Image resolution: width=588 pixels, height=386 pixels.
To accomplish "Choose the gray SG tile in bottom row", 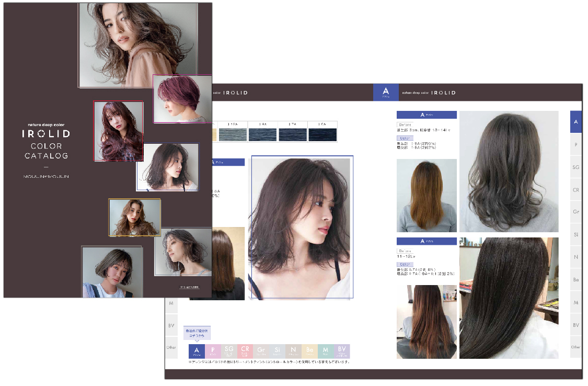I will point(229,351).
